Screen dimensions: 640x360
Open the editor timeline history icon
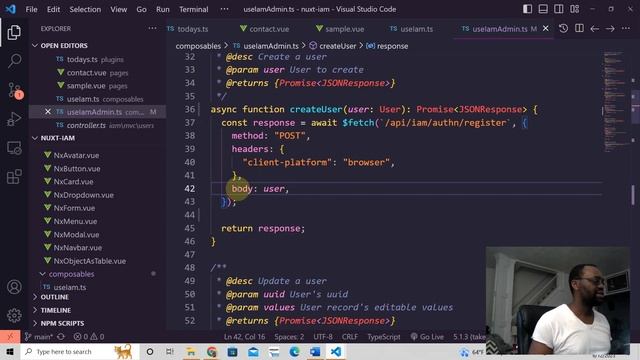click(x=563, y=29)
